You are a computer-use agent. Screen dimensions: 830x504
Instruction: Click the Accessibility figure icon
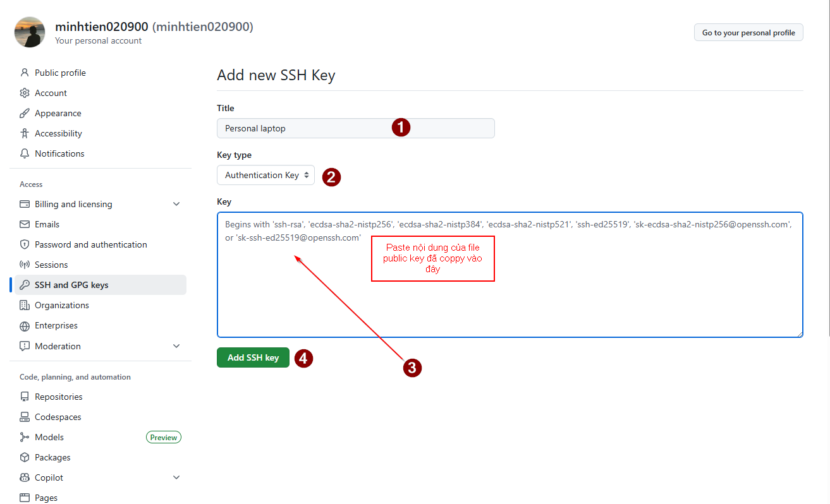tap(25, 133)
